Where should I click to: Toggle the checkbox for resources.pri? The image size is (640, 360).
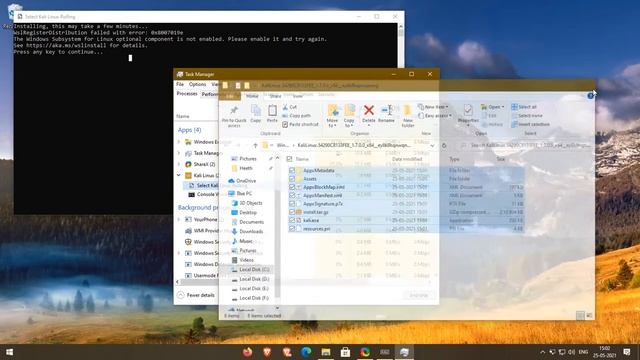[x=292, y=229]
